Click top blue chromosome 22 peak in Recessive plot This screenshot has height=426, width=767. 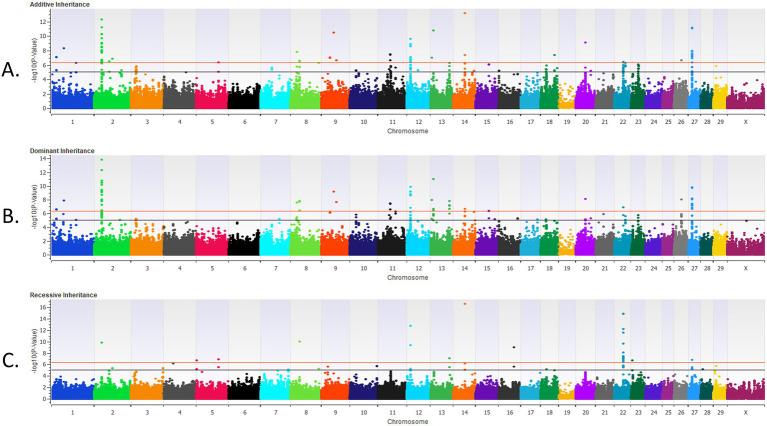(623, 314)
